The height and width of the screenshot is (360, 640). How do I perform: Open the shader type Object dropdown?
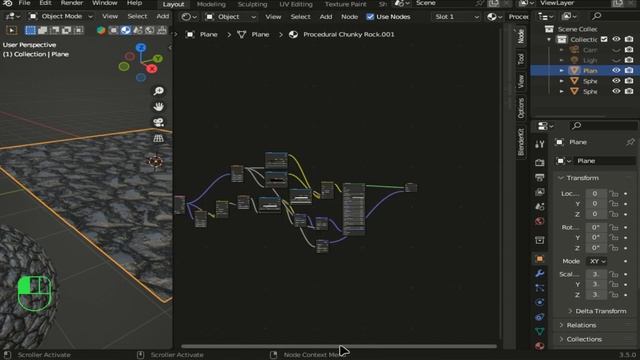pyautogui.click(x=231, y=17)
